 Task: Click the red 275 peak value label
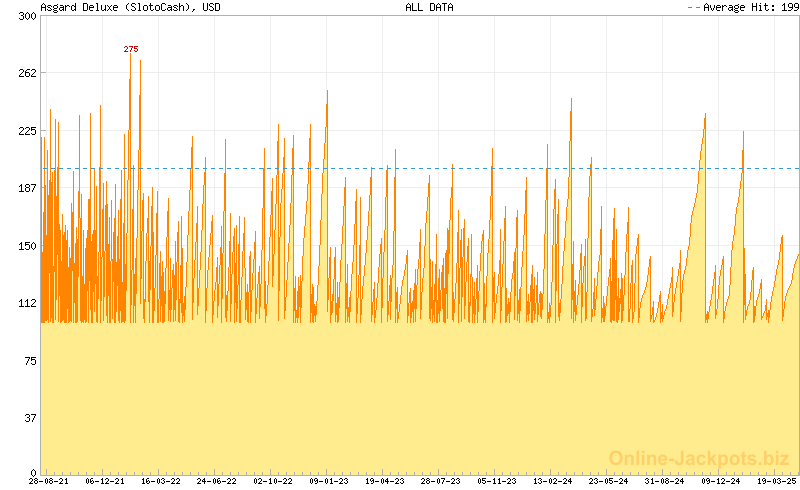(131, 49)
